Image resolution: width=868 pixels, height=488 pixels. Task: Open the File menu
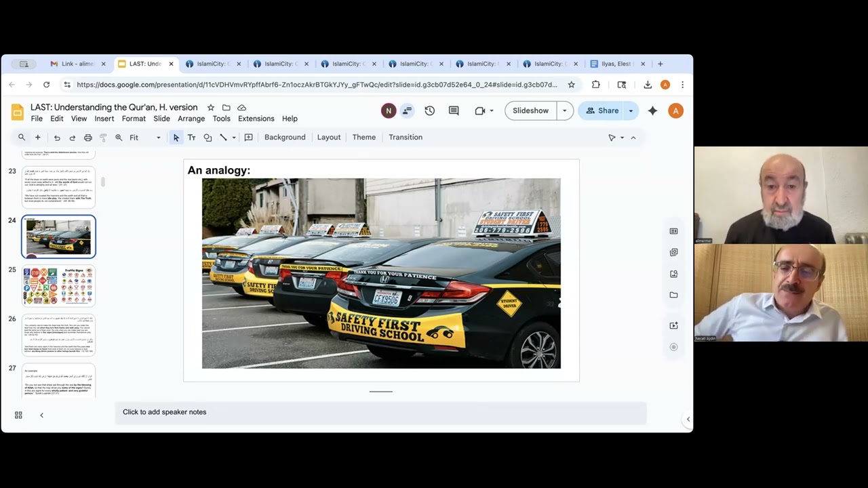[37, 119]
